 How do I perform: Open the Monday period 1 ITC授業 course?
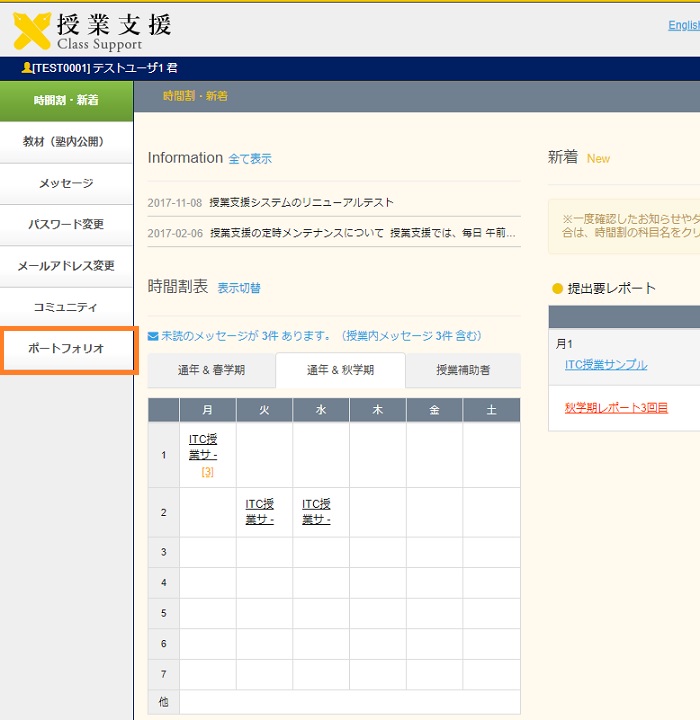[203, 447]
